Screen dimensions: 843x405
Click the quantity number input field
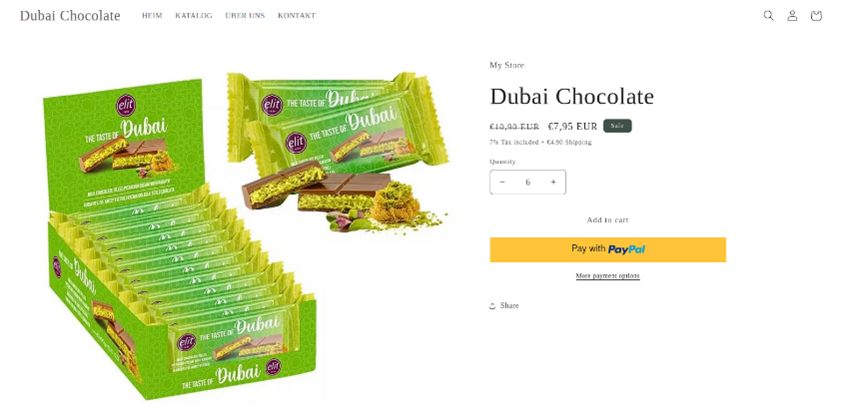coord(527,182)
